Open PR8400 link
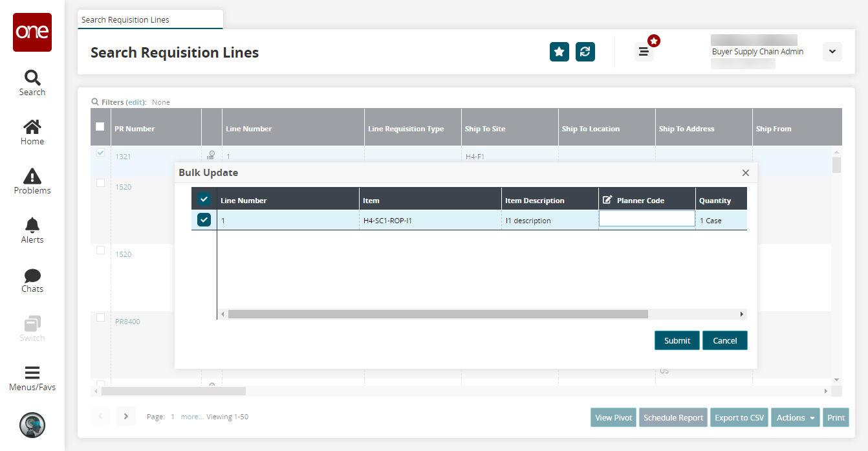 tap(127, 322)
